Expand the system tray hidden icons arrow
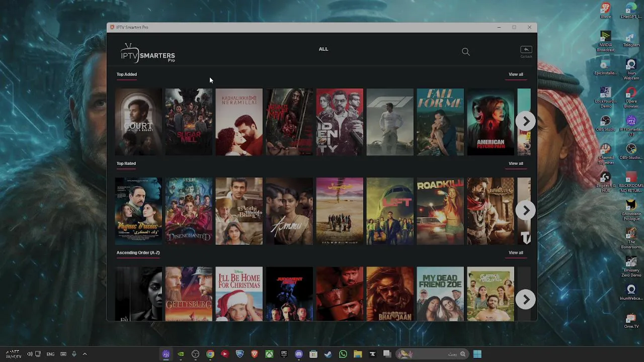The width and height of the screenshot is (644, 362). 85,354
